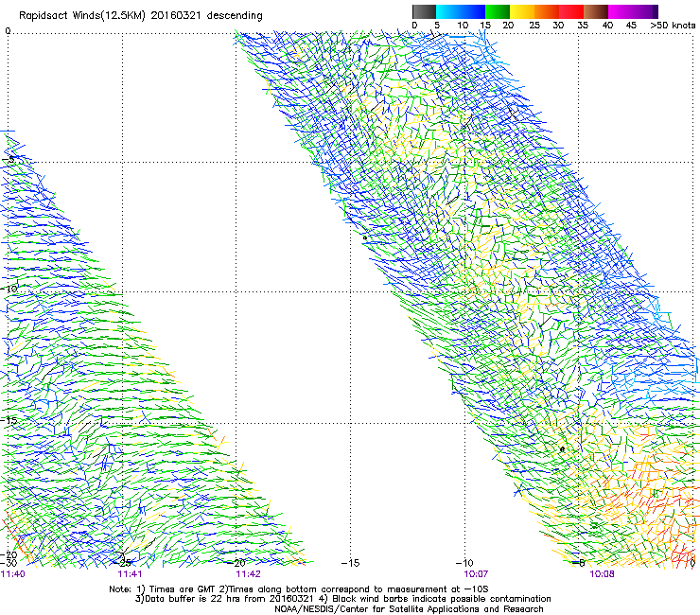Click the legend value "25"
The width and height of the screenshot is (700, 615).
click(x=534, y=26)
